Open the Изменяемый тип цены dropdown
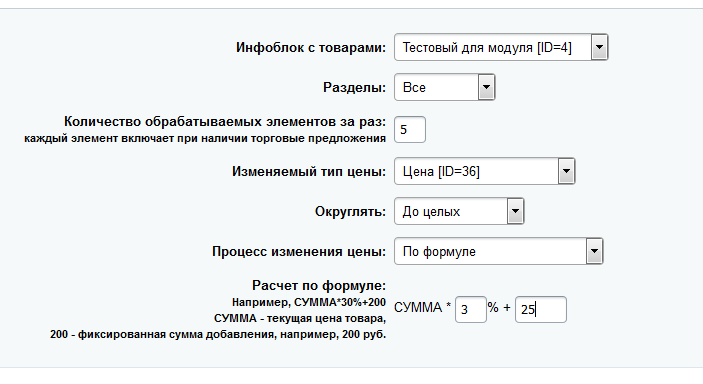Screen dimensions: 703x384 [484, 171]
